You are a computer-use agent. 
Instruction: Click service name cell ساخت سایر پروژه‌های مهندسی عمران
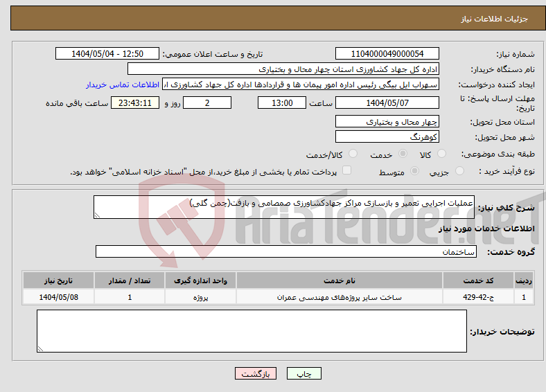pyautogui.click(x=339, y=297)
